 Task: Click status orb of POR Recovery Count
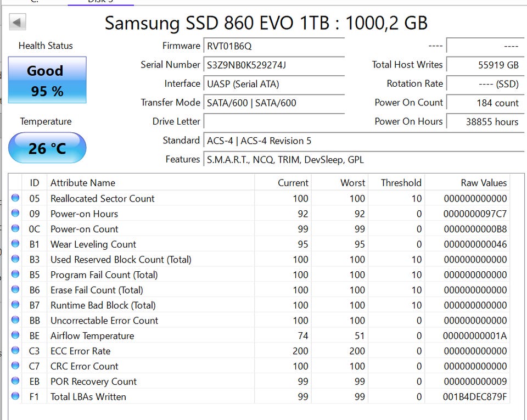click(15, 380)
